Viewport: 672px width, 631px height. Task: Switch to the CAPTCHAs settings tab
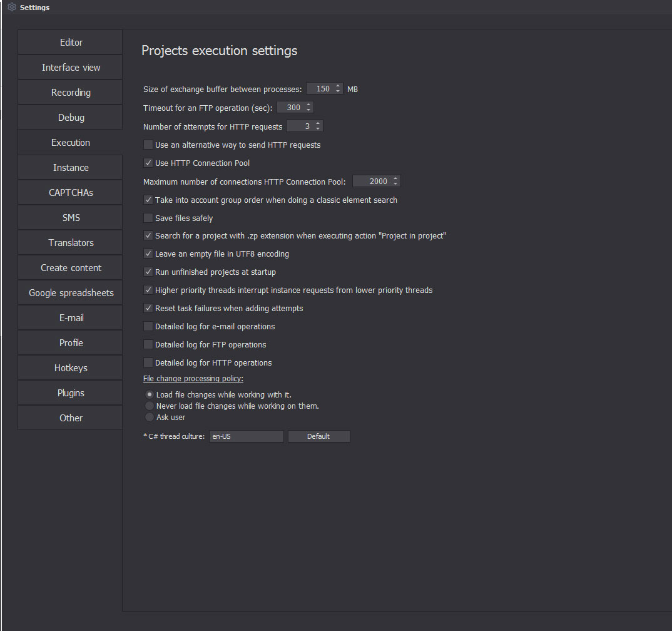(71, 193)
